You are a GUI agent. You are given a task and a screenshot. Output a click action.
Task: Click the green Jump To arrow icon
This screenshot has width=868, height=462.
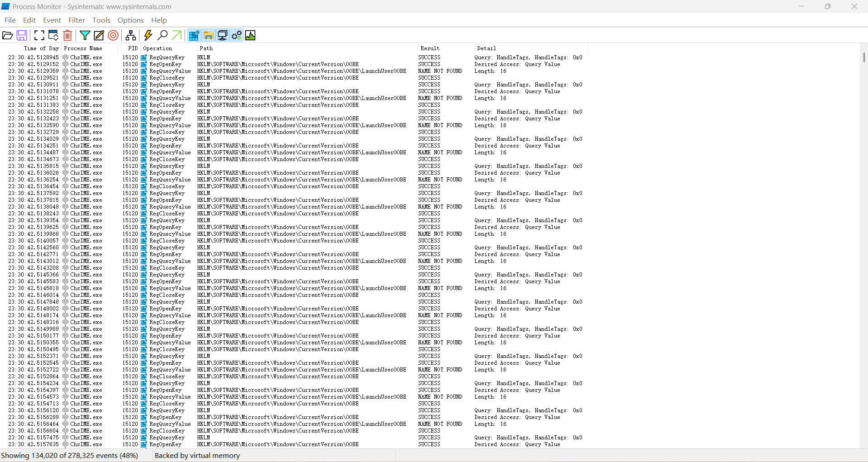177,35
